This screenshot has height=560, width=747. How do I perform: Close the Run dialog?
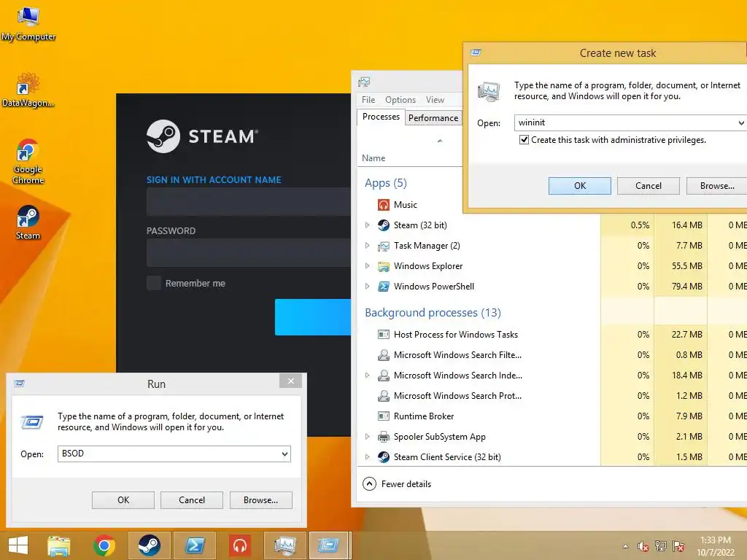tap(290, 381)
